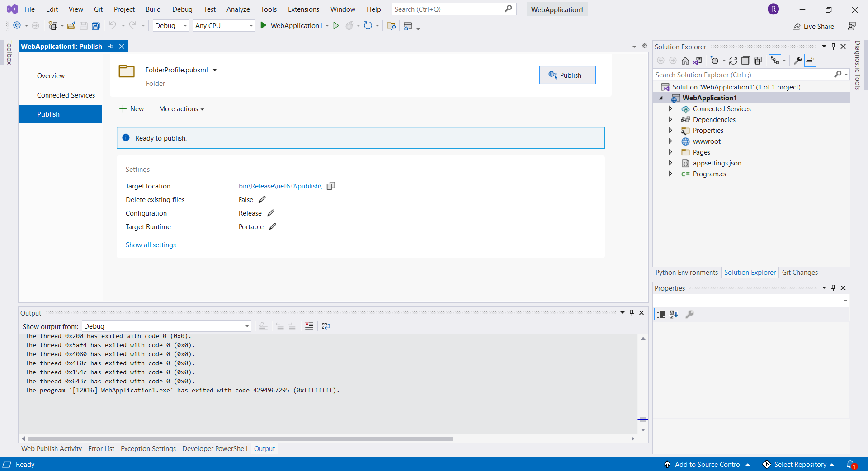868x471 pixels.
Task: Toggle the Categorized view in Properties panel
Action: [x=660, y=314]
